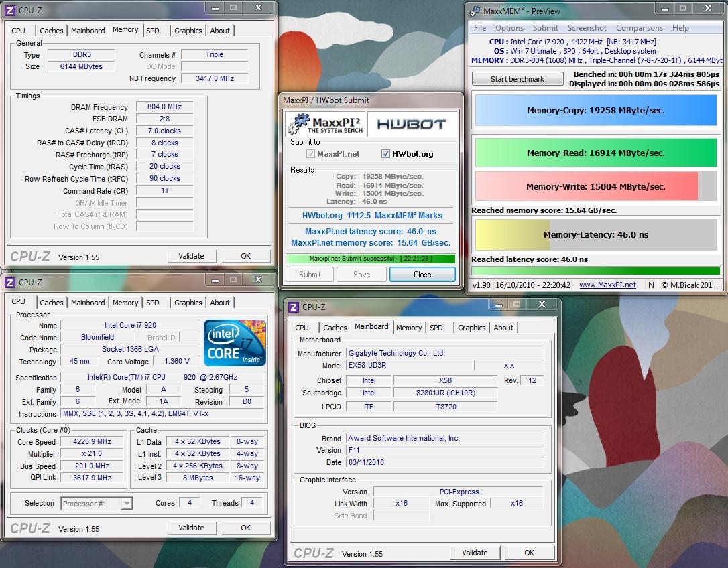Click the DRAM Frequency 804.0 MHz field
This screenshot has width=728, height=568.
pos(164,106)
